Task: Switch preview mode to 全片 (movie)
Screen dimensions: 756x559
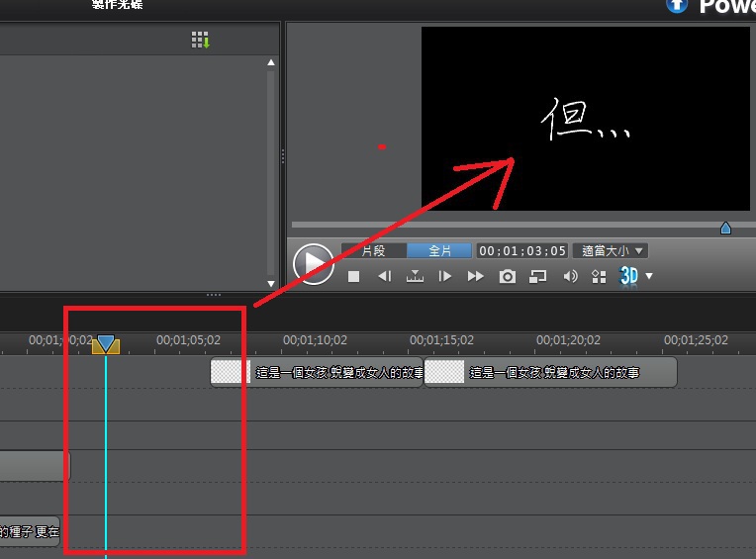Action: [439, 250]
